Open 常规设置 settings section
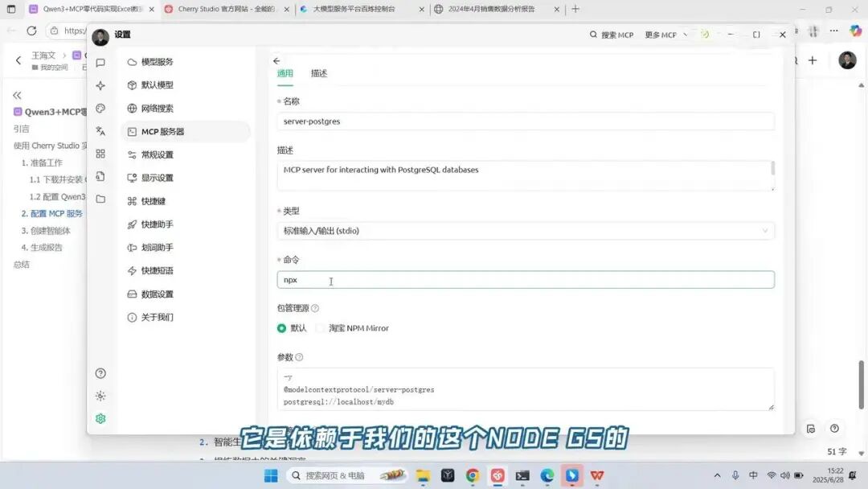This screenshot has width=868, height=489. coord(186,154)
